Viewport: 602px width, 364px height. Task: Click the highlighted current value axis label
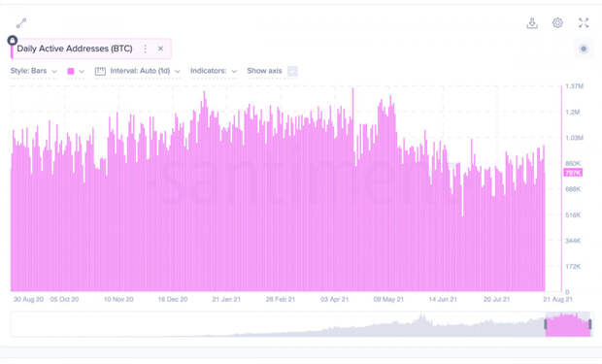pyautogui.click(x=573, y=173)
